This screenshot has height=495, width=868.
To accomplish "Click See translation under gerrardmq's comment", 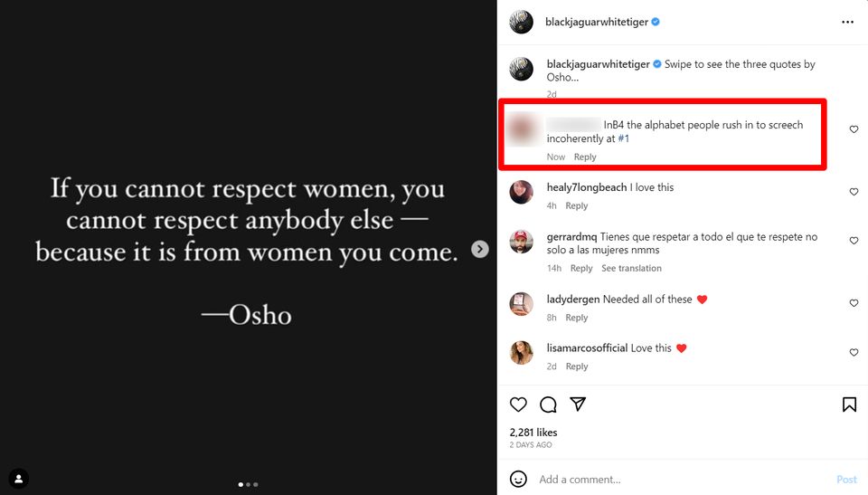I will (631, 268).
